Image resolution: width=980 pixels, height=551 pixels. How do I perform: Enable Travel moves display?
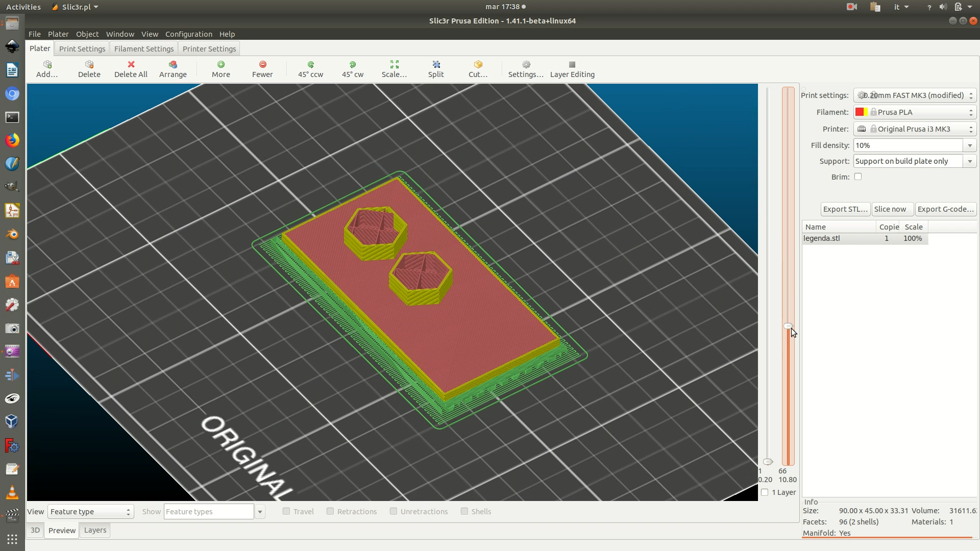click(286, 511)
